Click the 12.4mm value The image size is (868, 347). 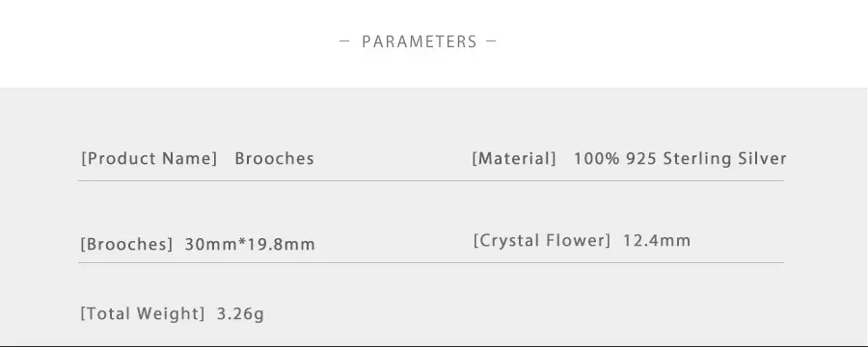[657, 240]
